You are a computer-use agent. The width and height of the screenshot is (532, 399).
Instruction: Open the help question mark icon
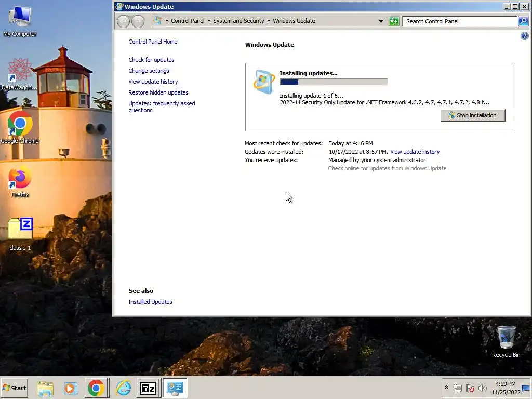tap(525, 36)
